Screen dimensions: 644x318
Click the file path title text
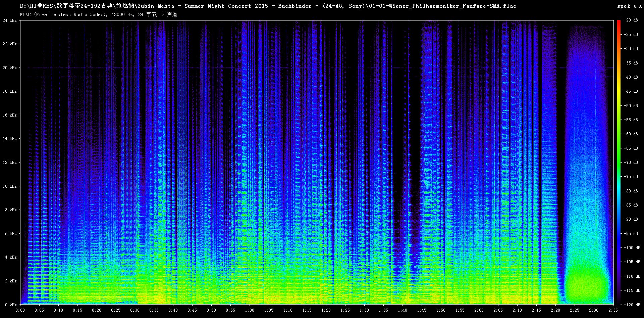tap(268, 6)
